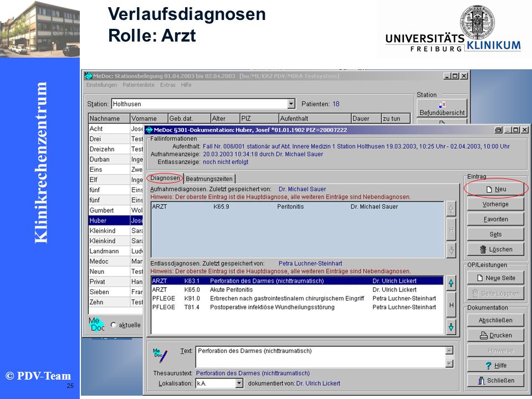Click the Geb.dat. column header
This screenshot has height=399, width=532.
click(x=190, y=119)
